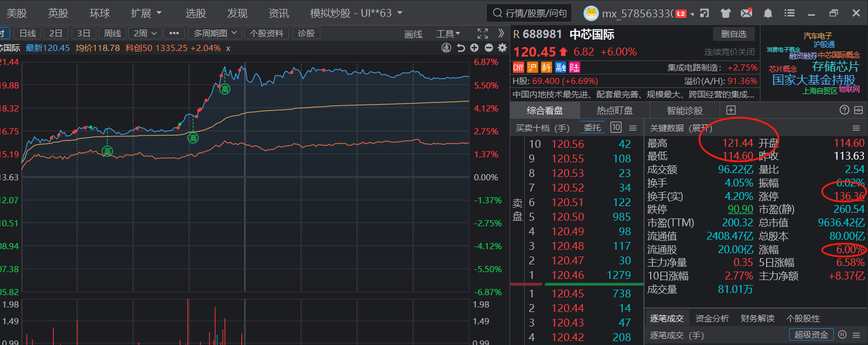Open the order book hamburger menu

coord(633,128)
